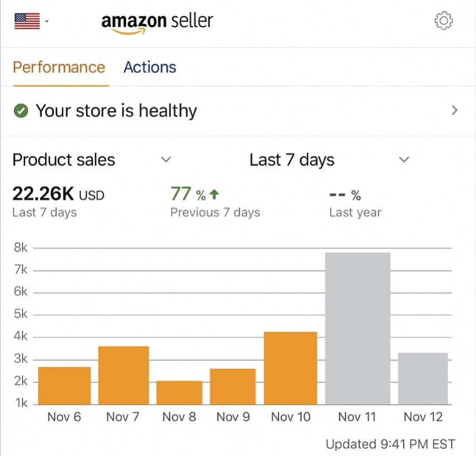The width and height of the screenshot is (476, 456).
Task: Open the Product sales metric dropdown
Action: [x=165, y=160]
